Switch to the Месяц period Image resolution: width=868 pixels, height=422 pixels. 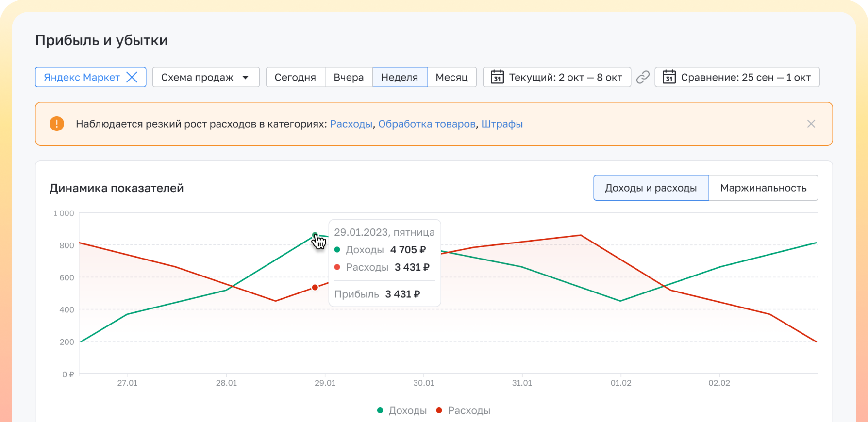[451, 77]
